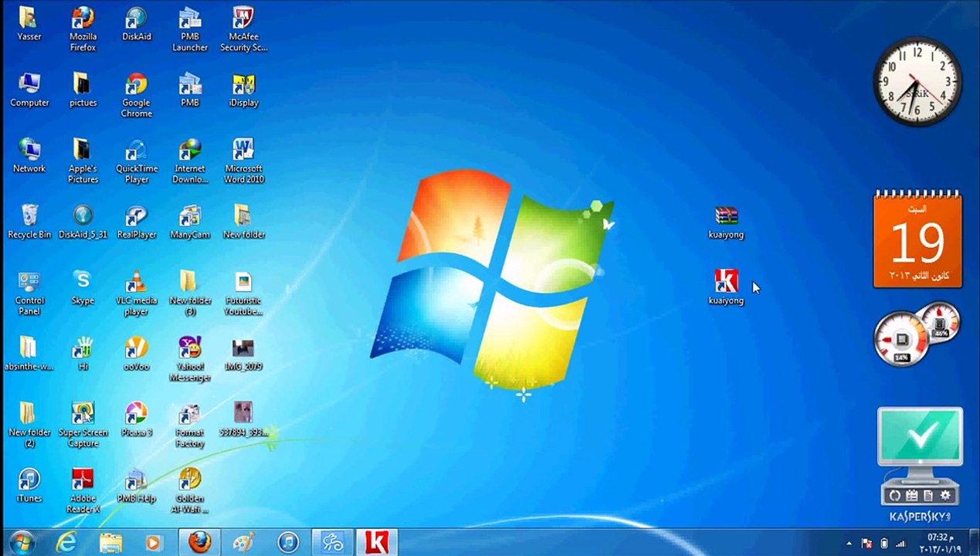Open the PMB Help shortcut
This screenshot has width=980, height=556.
coord(137,486)
